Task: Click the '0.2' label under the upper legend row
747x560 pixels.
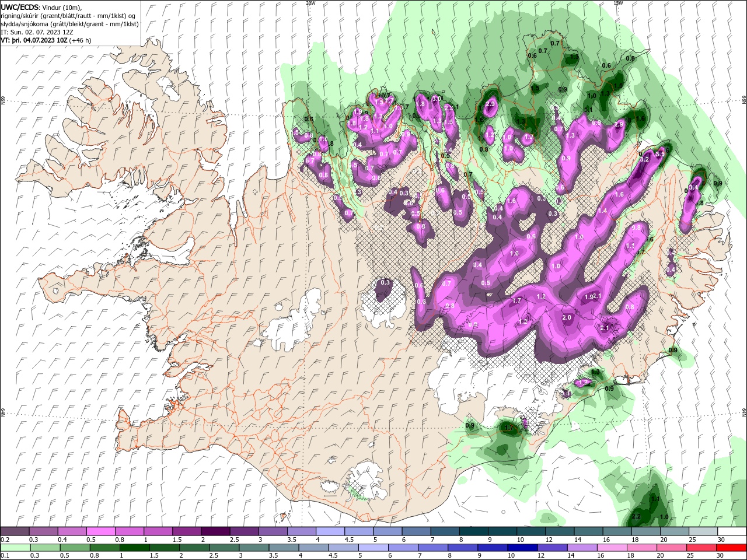Action: tap(5, 540)
